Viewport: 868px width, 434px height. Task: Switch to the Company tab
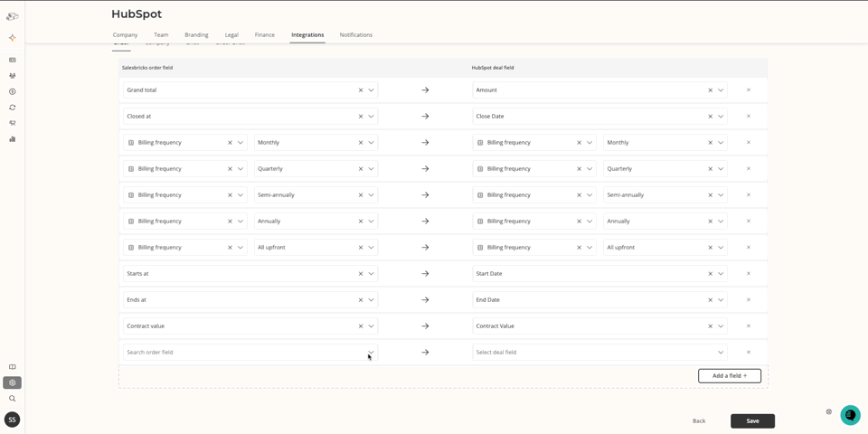tap(125, 35)
